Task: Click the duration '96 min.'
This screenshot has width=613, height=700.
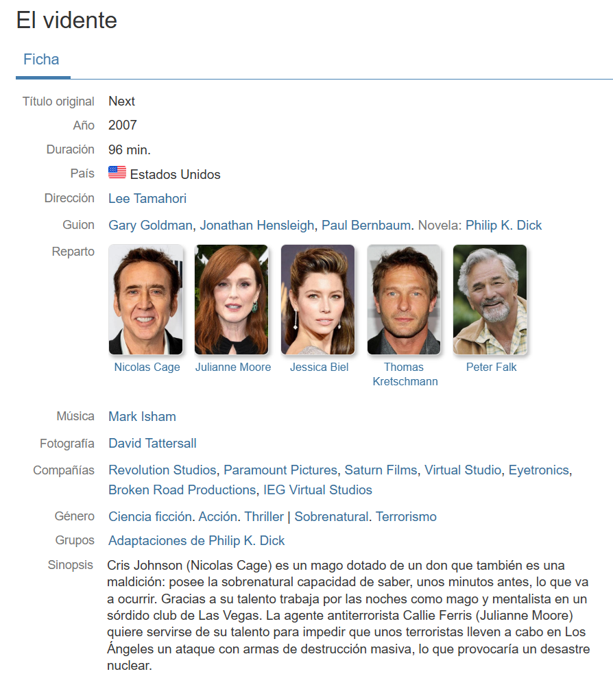Action: 130,149
